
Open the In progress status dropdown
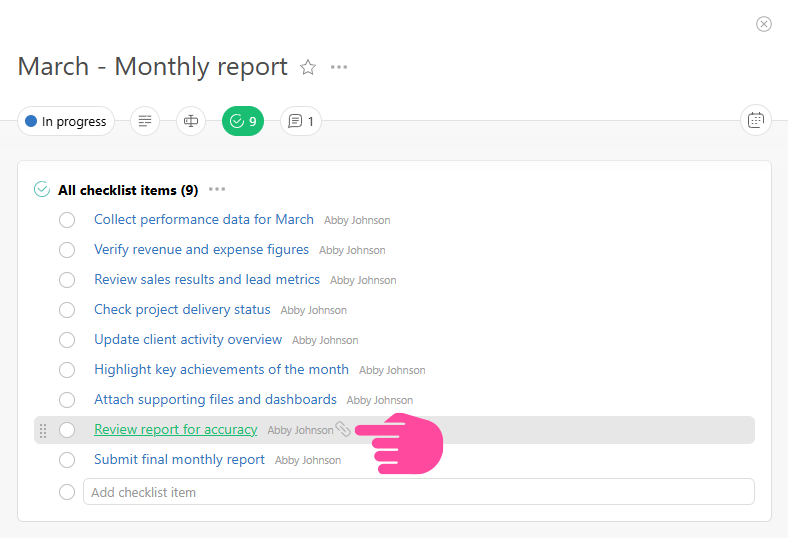66,121
